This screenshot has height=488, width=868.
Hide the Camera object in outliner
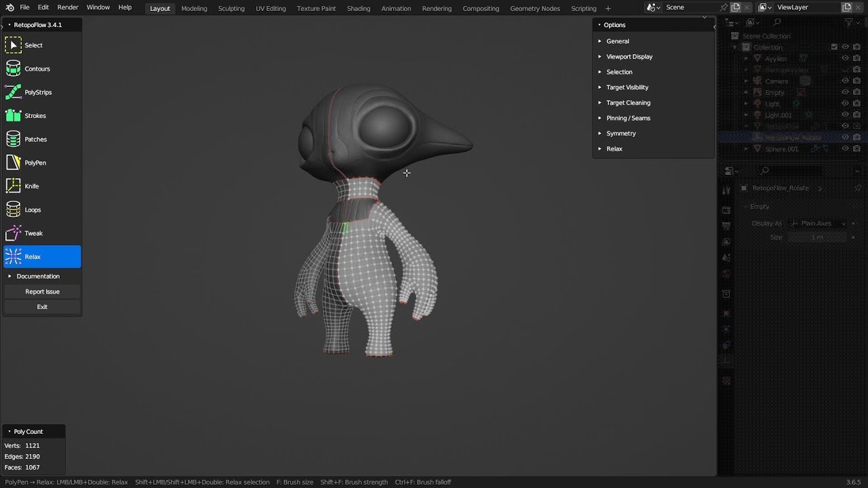point(846,81)
